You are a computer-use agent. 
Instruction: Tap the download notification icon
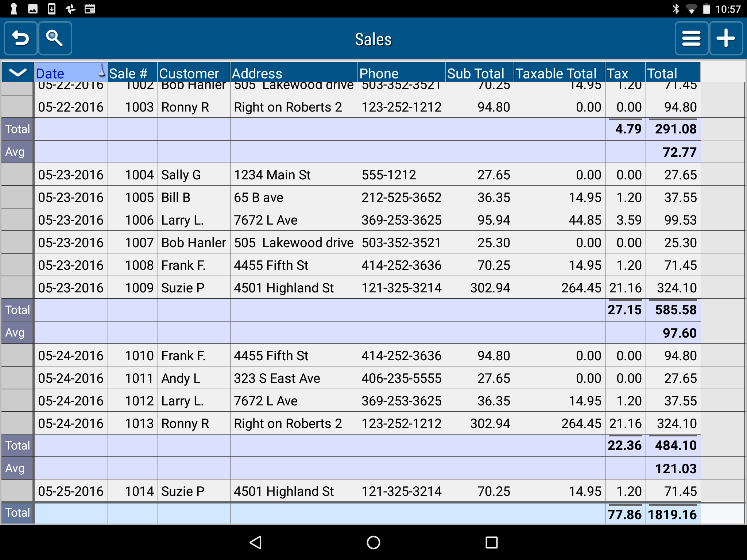click(x=52, y=9)
